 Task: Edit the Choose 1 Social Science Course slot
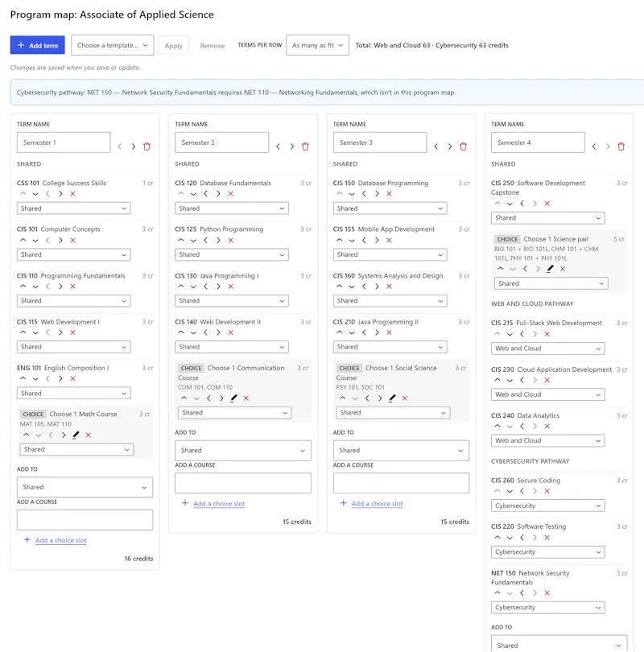click(x=392, y=398)
